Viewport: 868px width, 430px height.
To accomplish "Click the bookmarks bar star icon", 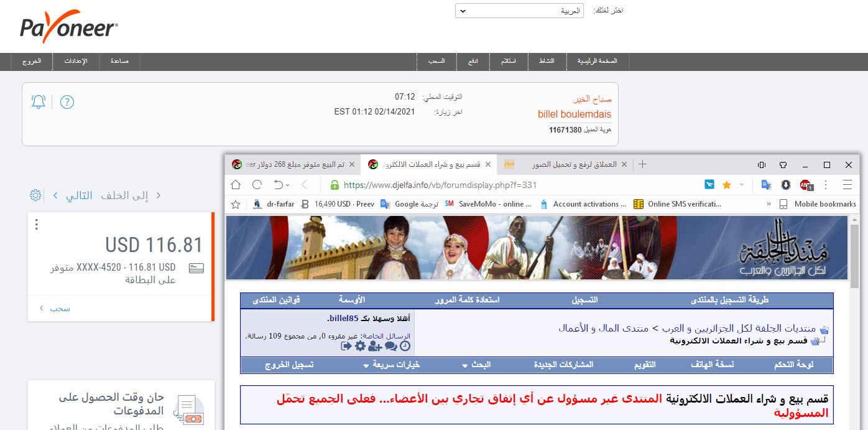I will click(x=236, y=204).
